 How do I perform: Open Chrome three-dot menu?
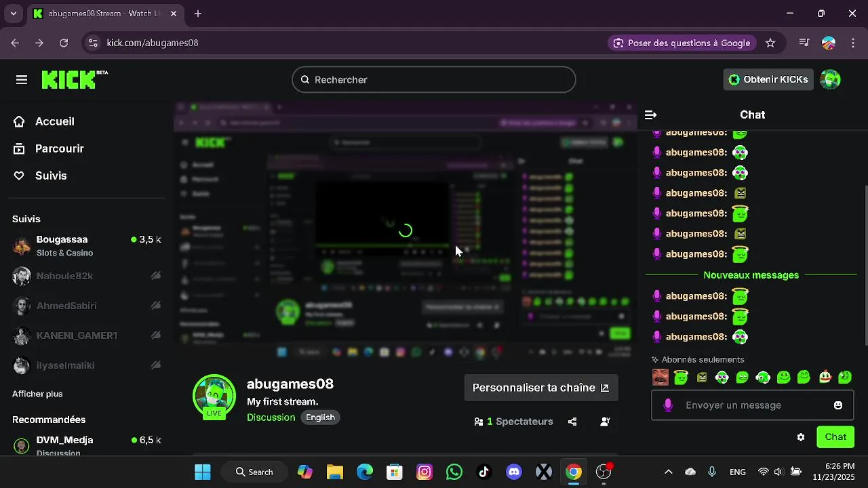pyautogui.click(x=853, y=43)
